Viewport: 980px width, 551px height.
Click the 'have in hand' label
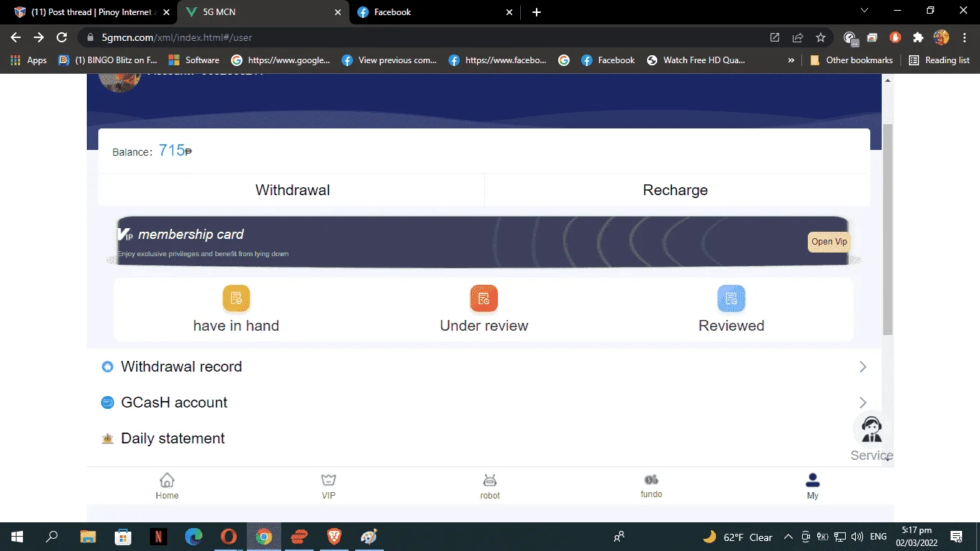236,326
